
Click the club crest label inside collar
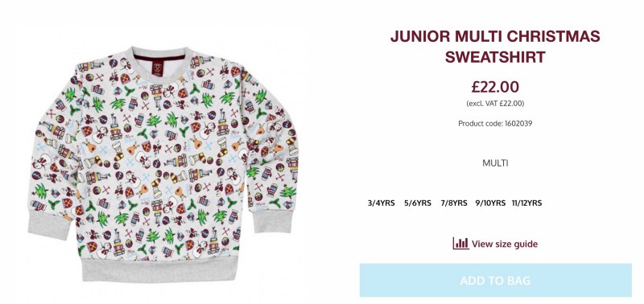pos(156,68)
